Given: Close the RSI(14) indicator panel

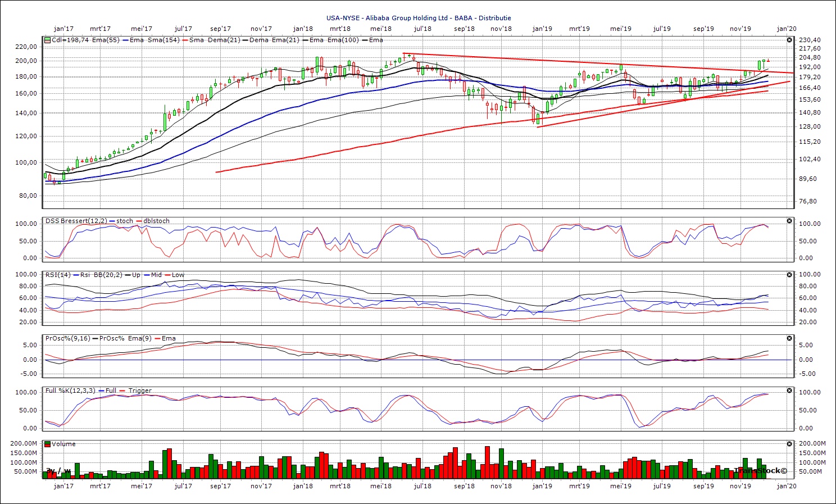Looking at the screenshot, I should 789,275.
